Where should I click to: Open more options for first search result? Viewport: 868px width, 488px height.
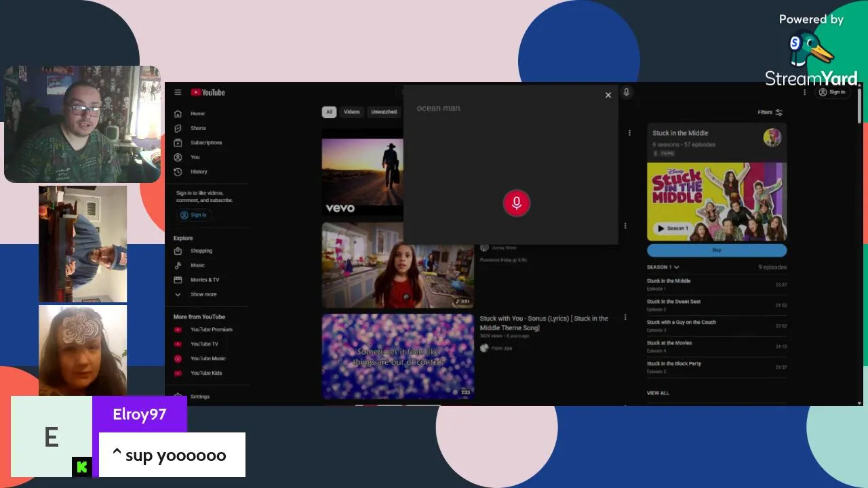click(629, 133)
